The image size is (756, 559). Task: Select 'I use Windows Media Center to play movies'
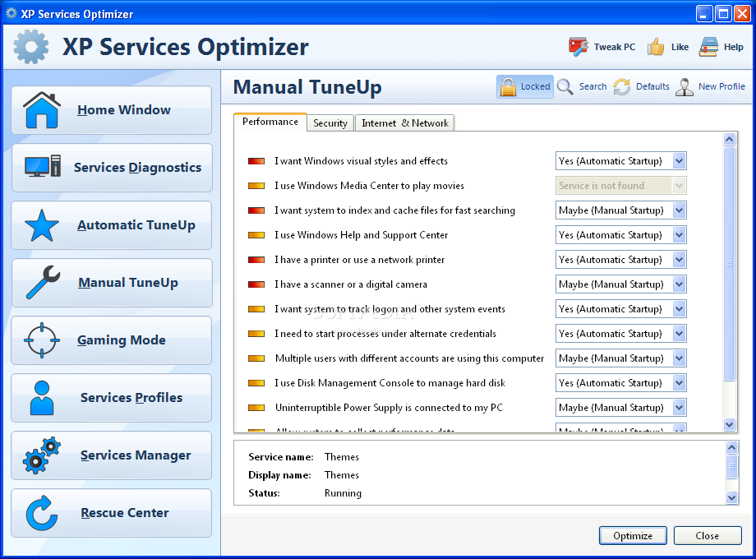coord(369,186)
